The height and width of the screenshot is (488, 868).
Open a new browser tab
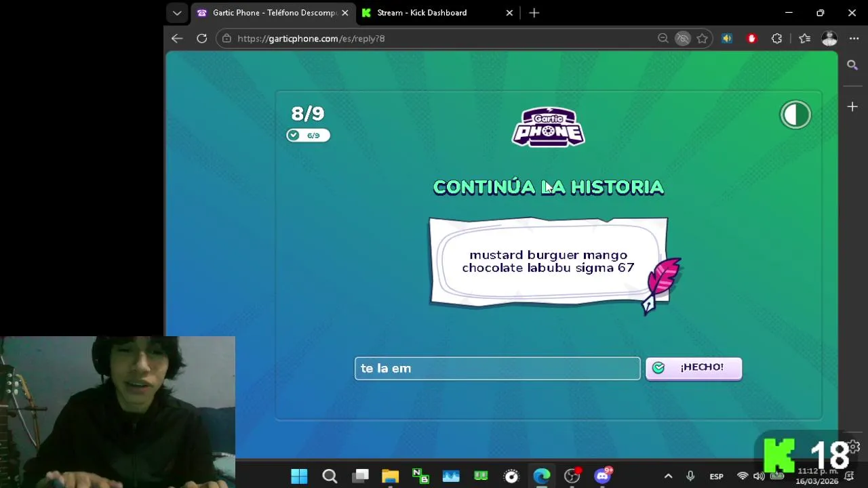534,13
